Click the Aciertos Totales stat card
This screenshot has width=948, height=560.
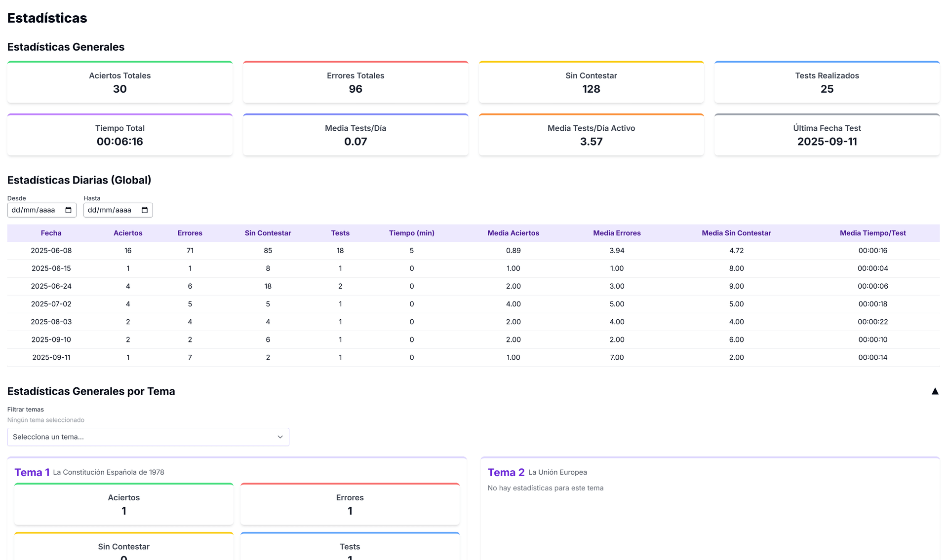pos(119,82)
